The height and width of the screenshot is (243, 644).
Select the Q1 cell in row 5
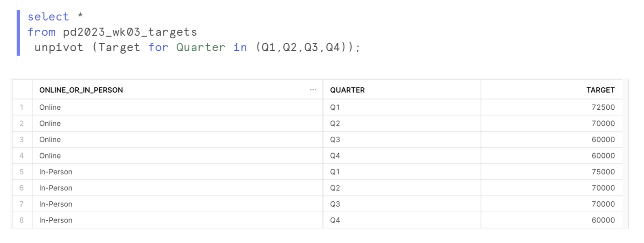coord(335,172)
